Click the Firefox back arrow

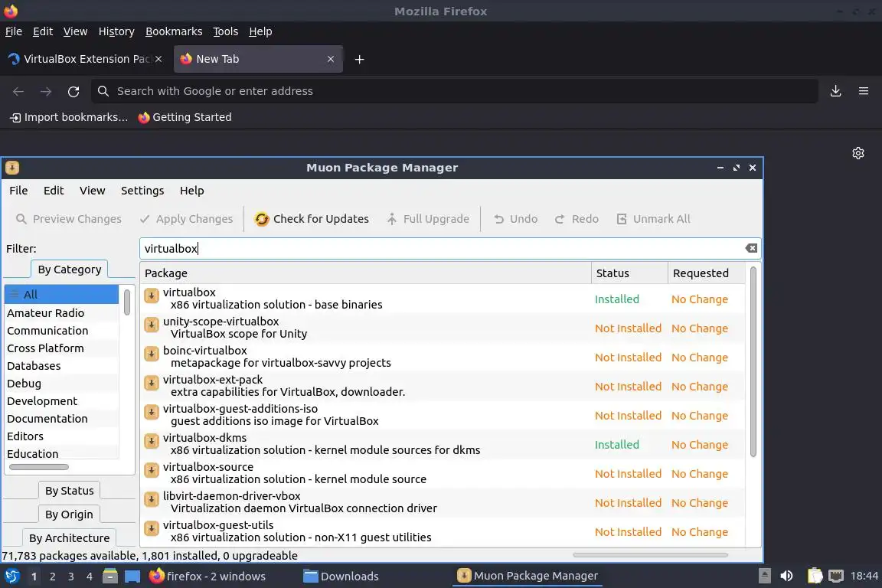[18, 91]
